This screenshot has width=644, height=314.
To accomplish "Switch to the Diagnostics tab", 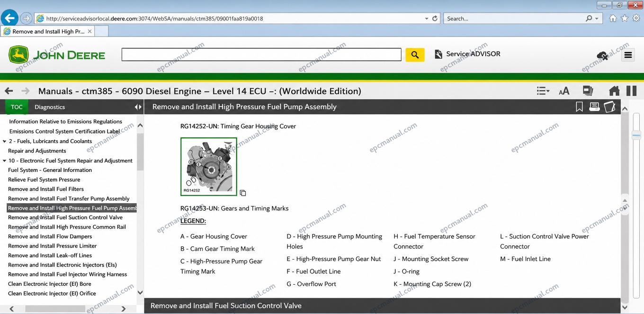I will [50, 107].
